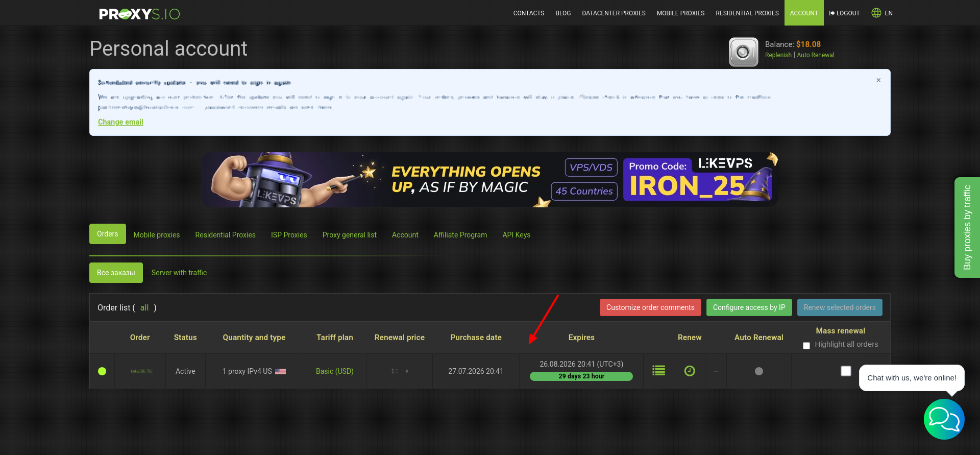
Task: Click Basic (USD) tariff plan
Action: [x=335, y=371]
